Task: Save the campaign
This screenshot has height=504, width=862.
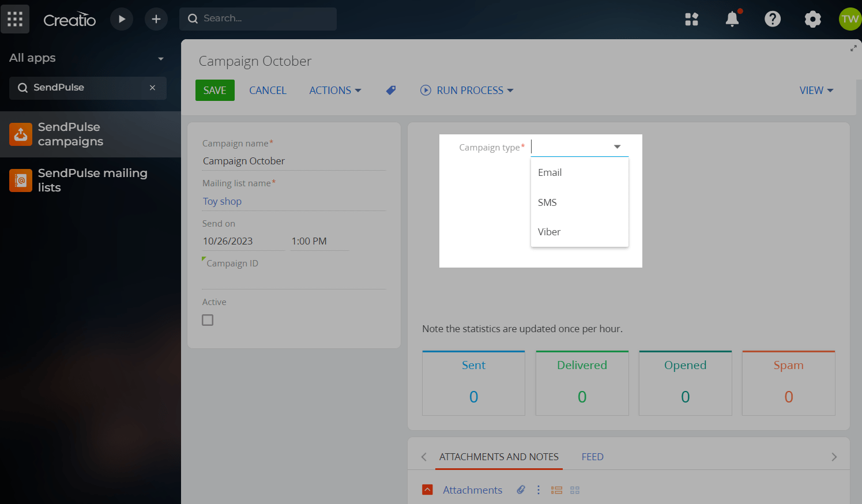Action: click(215, 91)
